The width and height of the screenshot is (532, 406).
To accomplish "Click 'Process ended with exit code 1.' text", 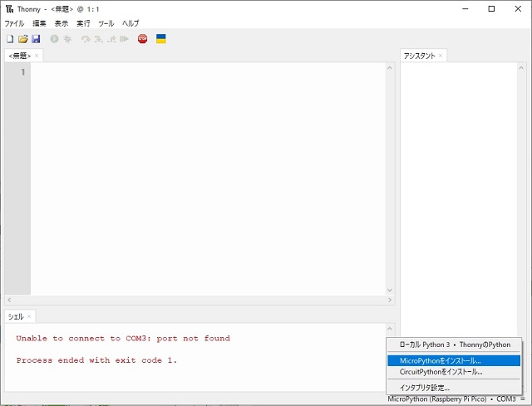I will coord(96,360).
